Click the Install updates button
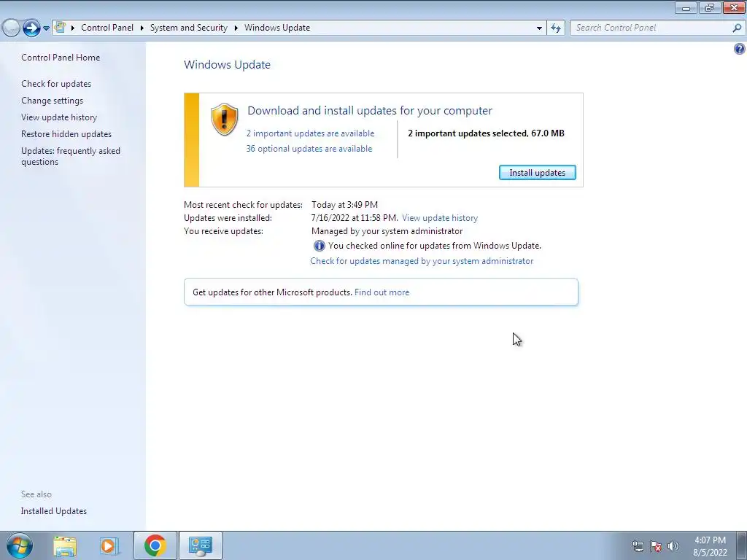 (x=538, y=172)
